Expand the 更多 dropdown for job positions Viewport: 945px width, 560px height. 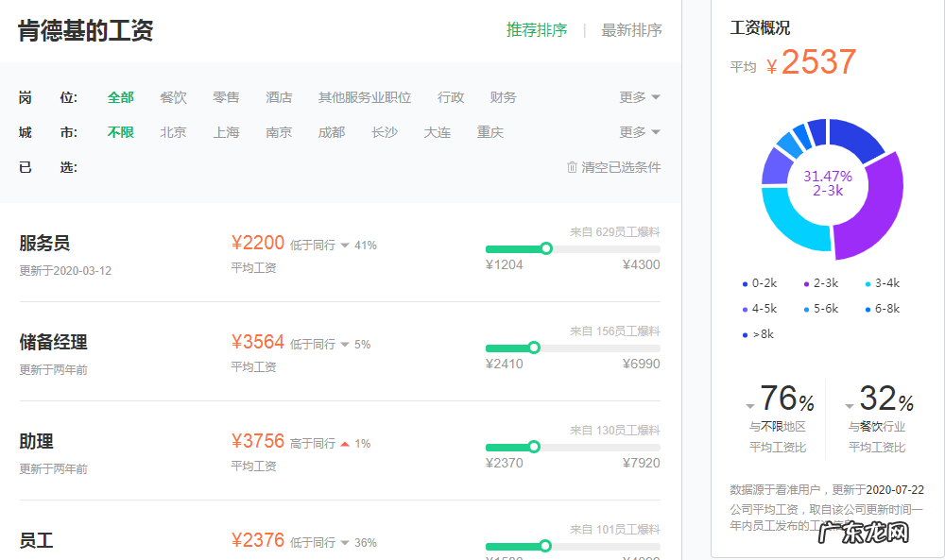633,96
